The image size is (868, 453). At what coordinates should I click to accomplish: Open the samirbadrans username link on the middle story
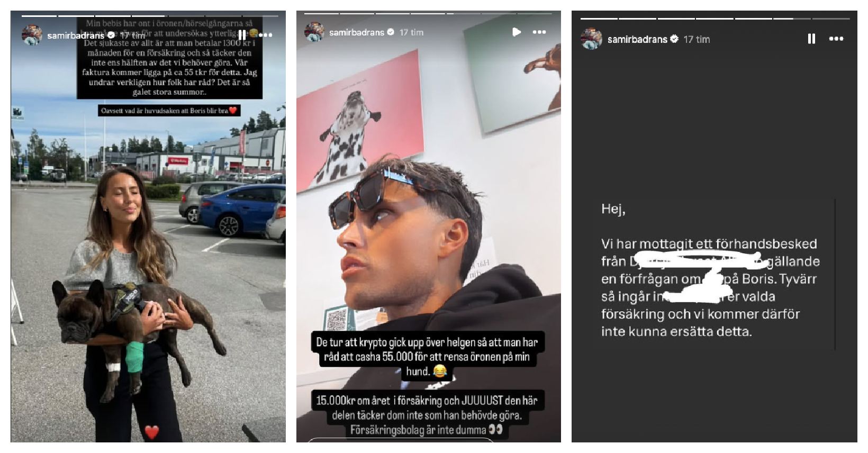(x=357, y=32)
